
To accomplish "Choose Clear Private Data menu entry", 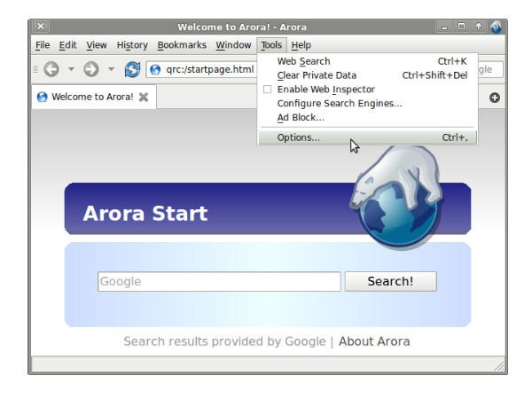I will pyautogui.click(x=317, y=75).
